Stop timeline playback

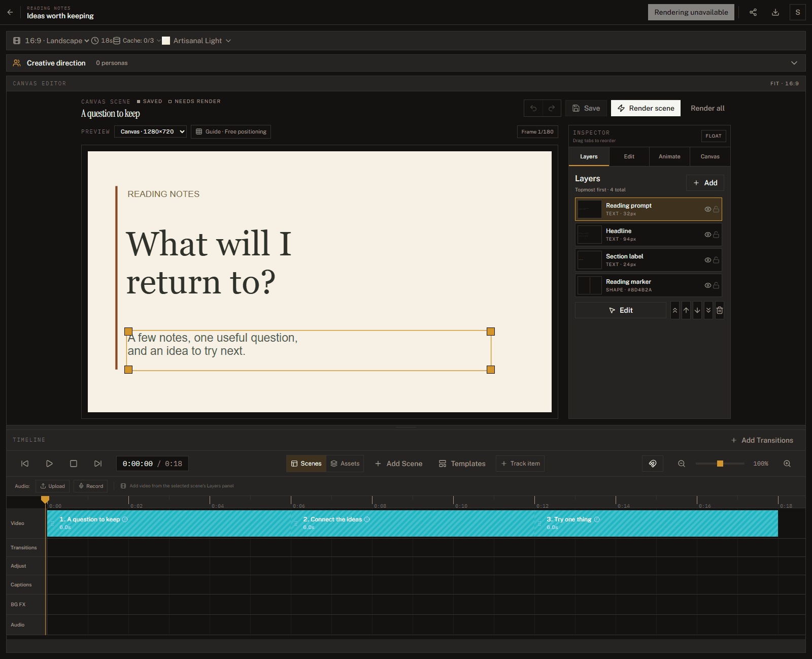74,464
